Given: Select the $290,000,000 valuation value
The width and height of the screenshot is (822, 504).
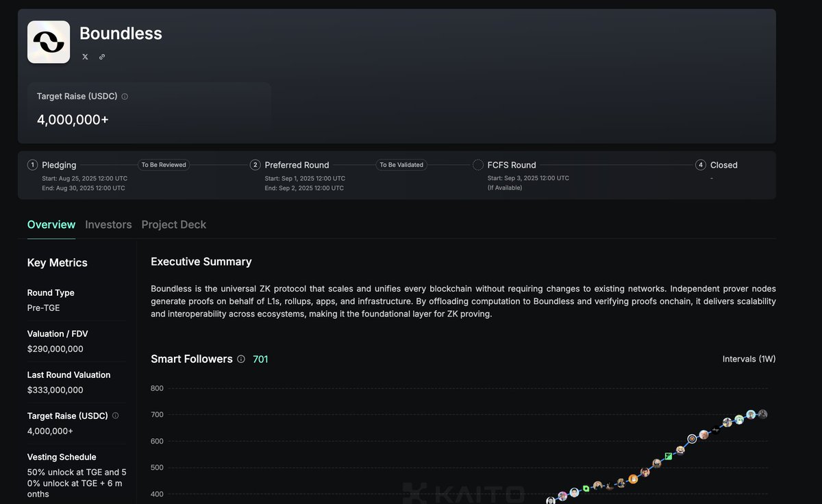Looking at the screenshot, I should (x=55, y=349).
